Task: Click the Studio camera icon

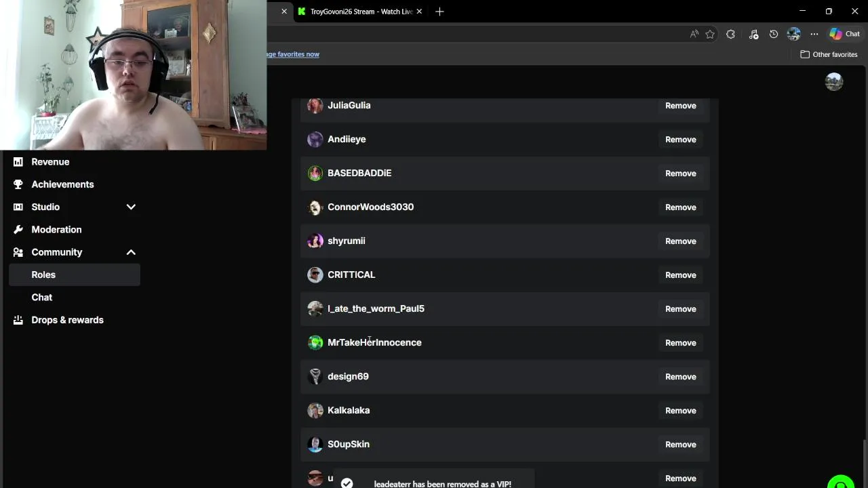Action: (x=18, y=207)
